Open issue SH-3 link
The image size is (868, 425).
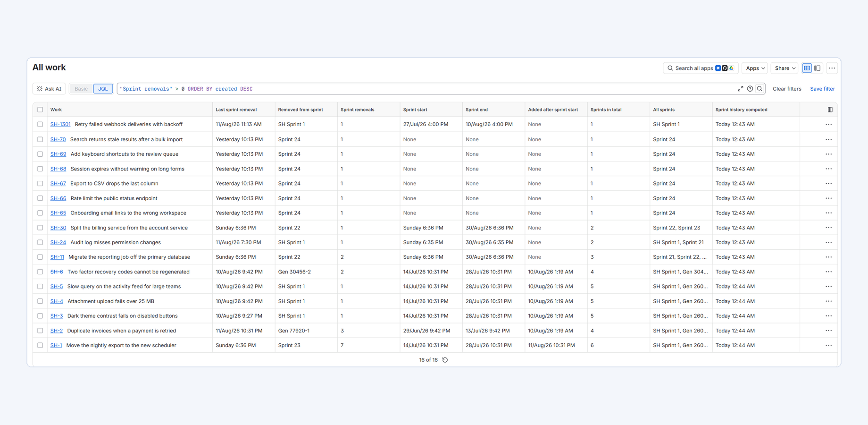tap(57, 316)
